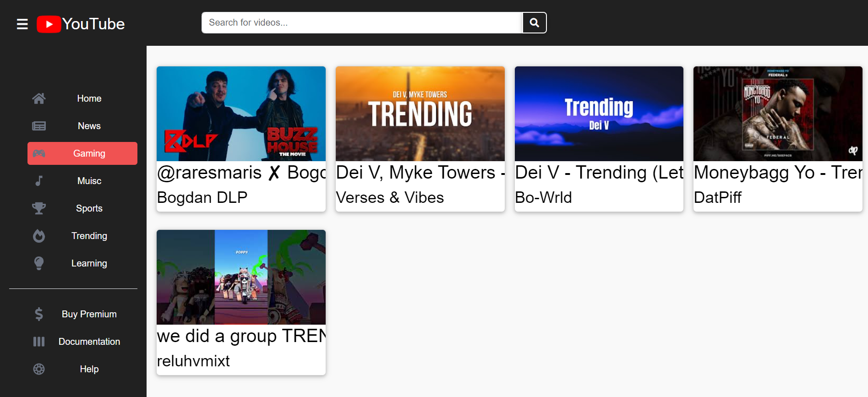Screen dimensions: 868x397
Task: Select the Gaming sidebar item
Action: pos(82,153)
